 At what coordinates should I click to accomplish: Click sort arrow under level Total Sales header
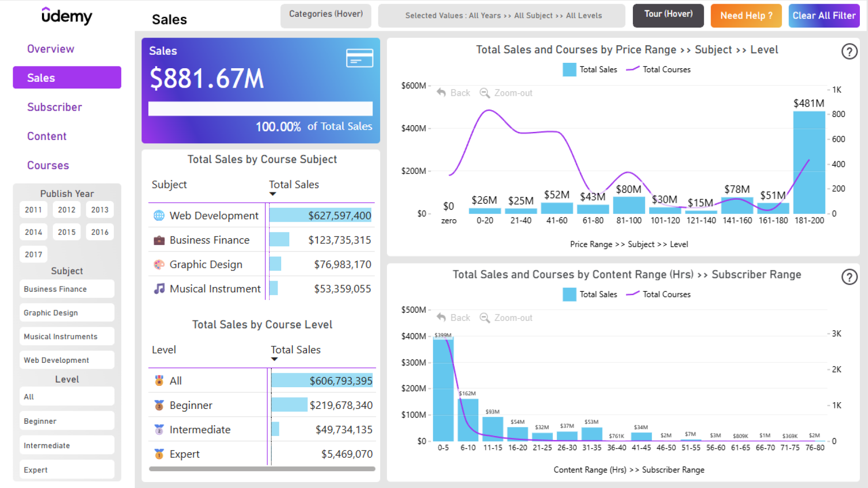click(274, 359)
